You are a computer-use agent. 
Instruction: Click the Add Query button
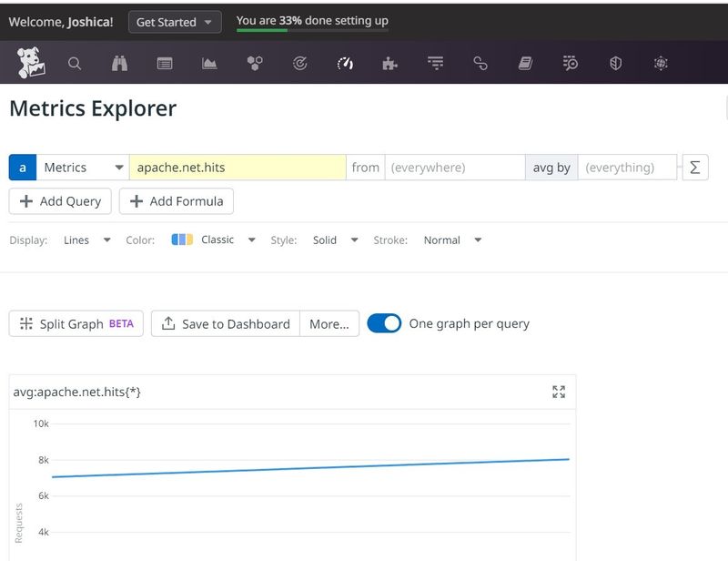click(60, 201)
